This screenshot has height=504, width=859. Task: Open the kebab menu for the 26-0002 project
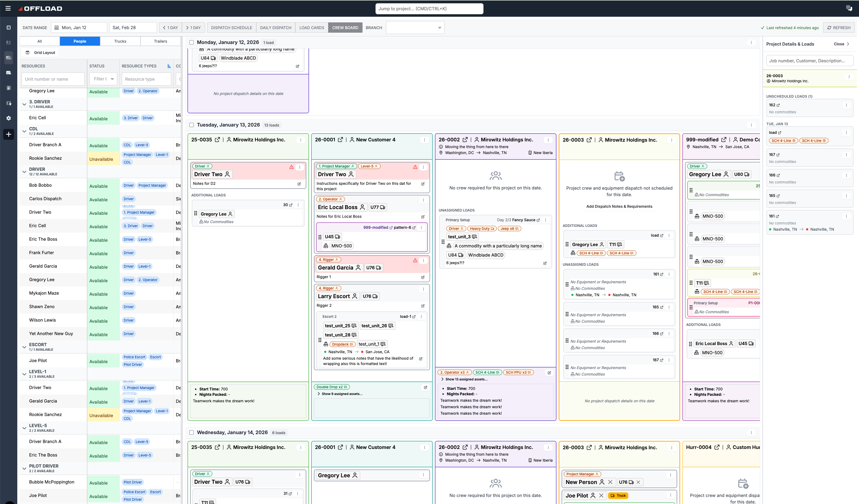pos(548,140)
